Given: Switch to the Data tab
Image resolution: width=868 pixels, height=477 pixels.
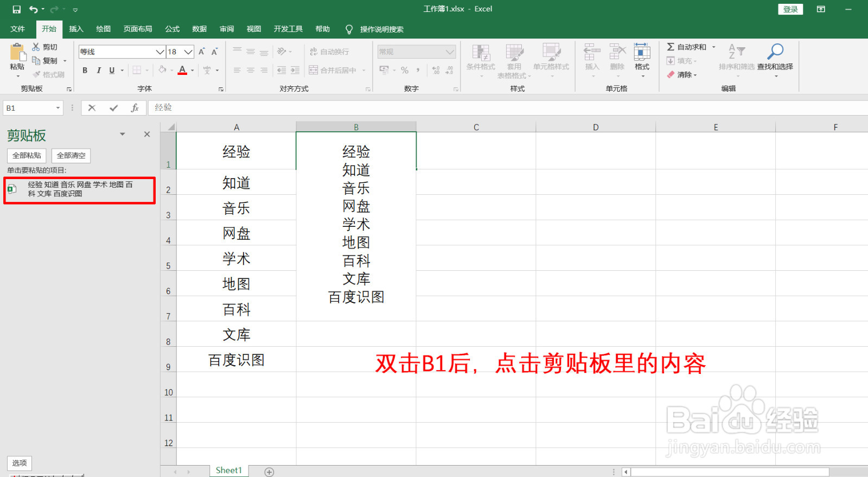Looking at the screenshot, I should pyautogui.click(x=199, y=29).
